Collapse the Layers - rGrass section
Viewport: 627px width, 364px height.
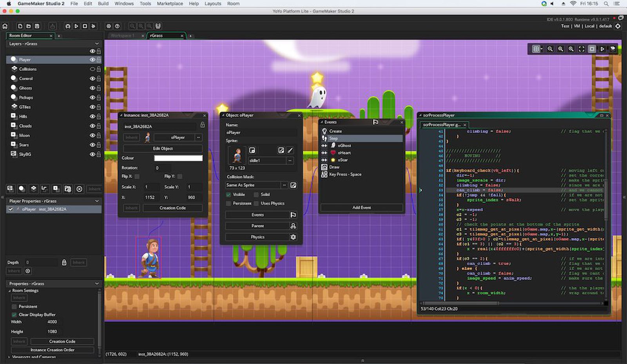coord(97,43)
